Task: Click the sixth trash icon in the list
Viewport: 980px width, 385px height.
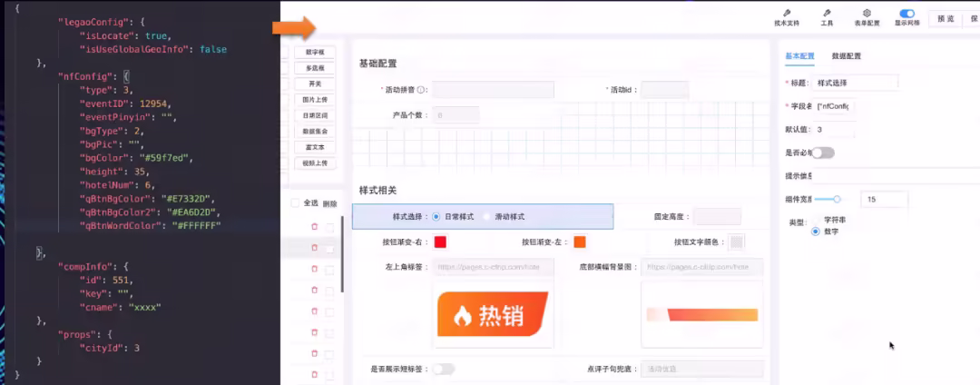Action: pos(314,333)
